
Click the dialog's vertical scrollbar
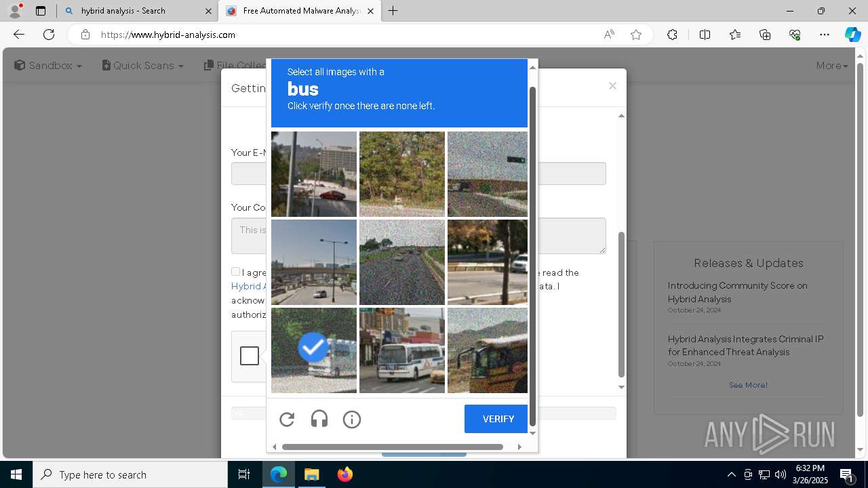tap(621, 305)
